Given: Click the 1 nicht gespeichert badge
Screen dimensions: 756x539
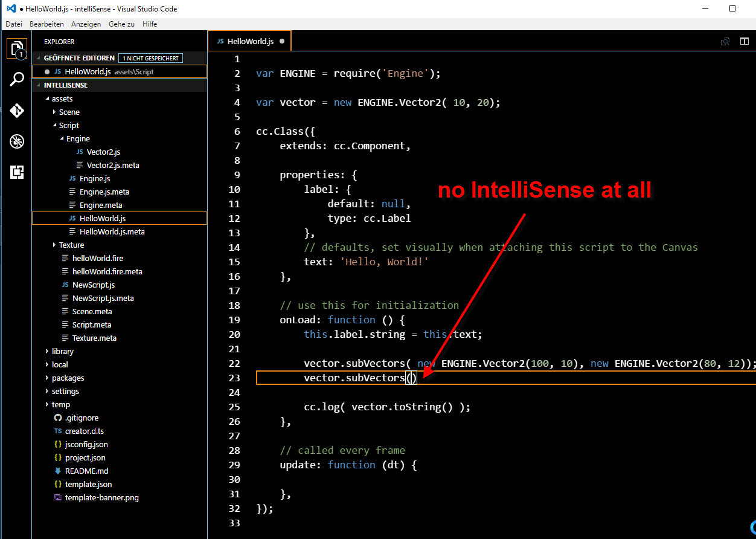Looking at the screenshot, I should 150,58.
